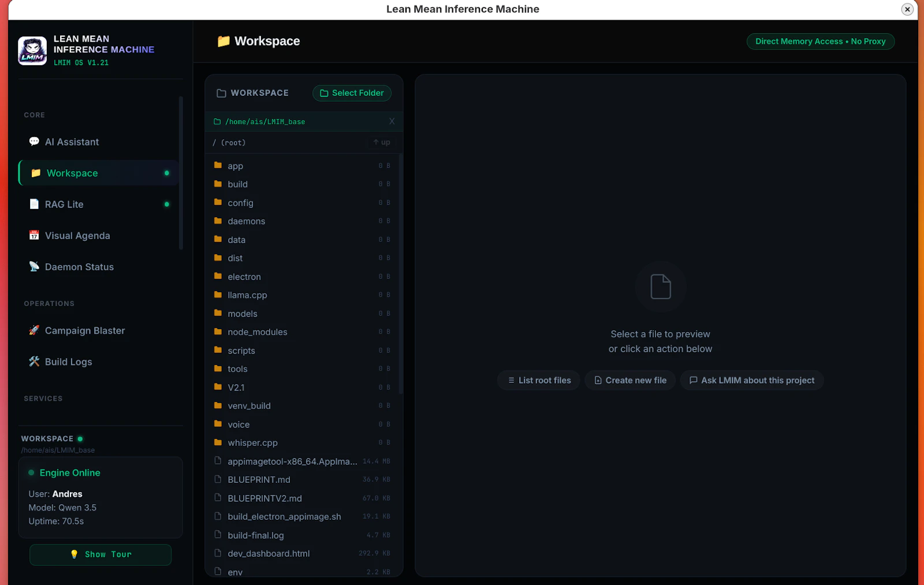Click the lightbulb icon in Show Tour
924x585 pixels.
pos(74,554)
